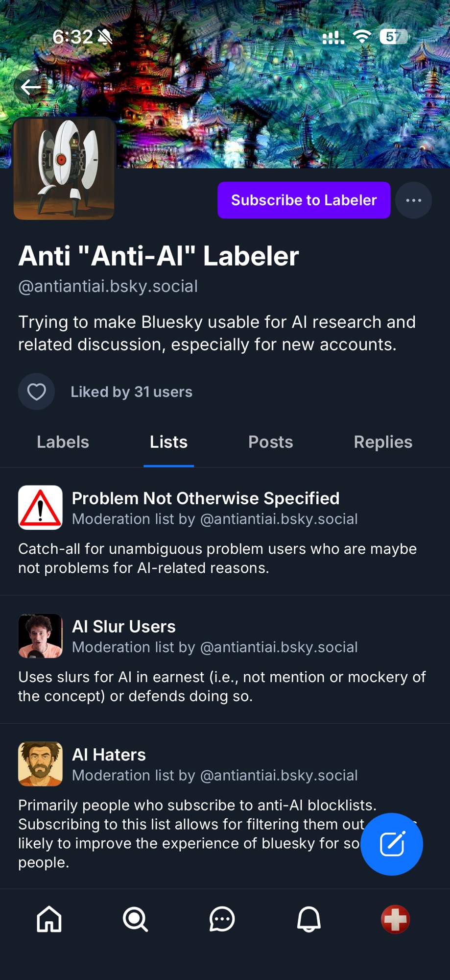Image resolution: width=450 pixels, height=980 pixels.
Task: Switch to the Labels tab
Action: click(x=63, y=442)
